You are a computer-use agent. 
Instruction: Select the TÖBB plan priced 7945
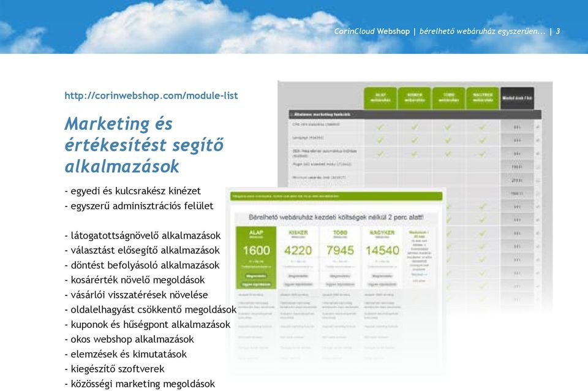pyautogui.click(x=340, y=257)
